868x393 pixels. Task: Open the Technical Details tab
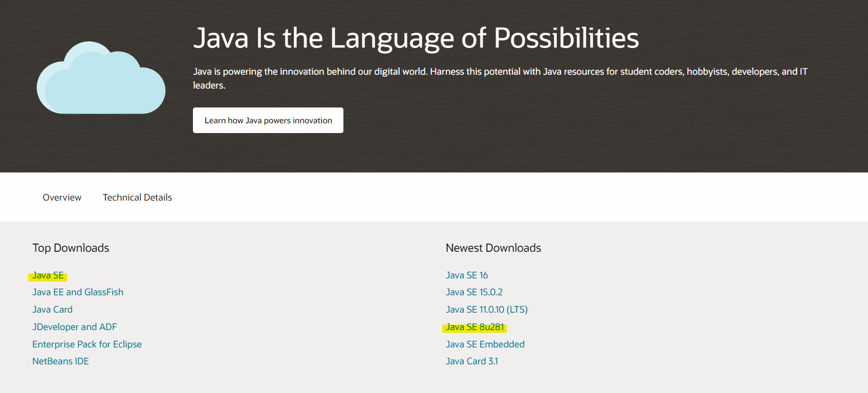(137, 198)
